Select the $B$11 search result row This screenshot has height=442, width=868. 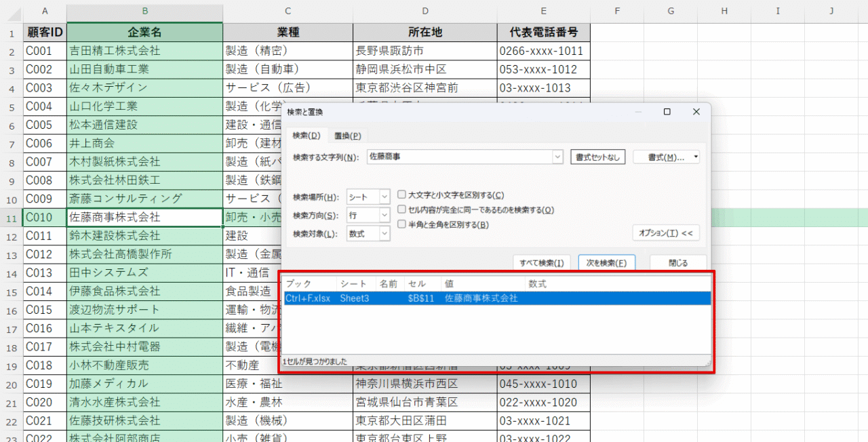(x=475, y=298)
